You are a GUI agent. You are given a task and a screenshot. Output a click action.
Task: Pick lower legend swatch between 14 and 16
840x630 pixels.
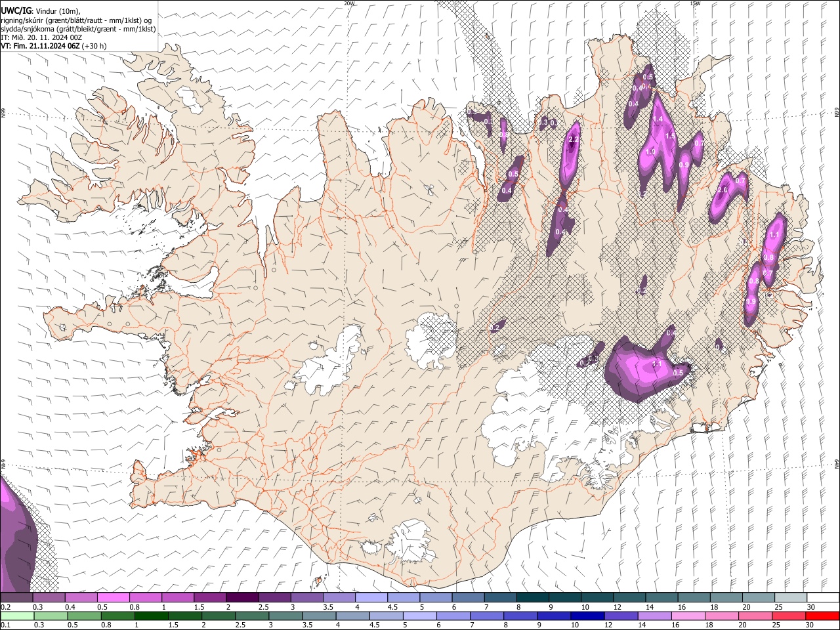point(654,616)
